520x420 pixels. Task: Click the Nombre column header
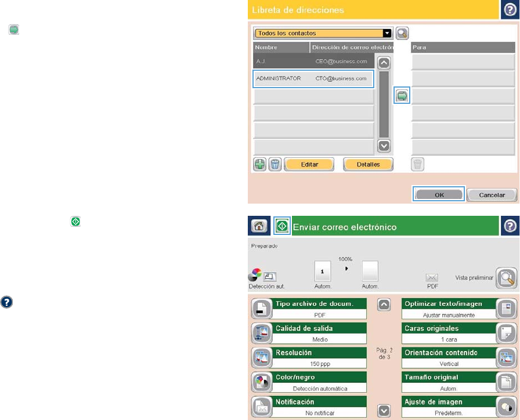pyautogui.click(x=281, y=48)
